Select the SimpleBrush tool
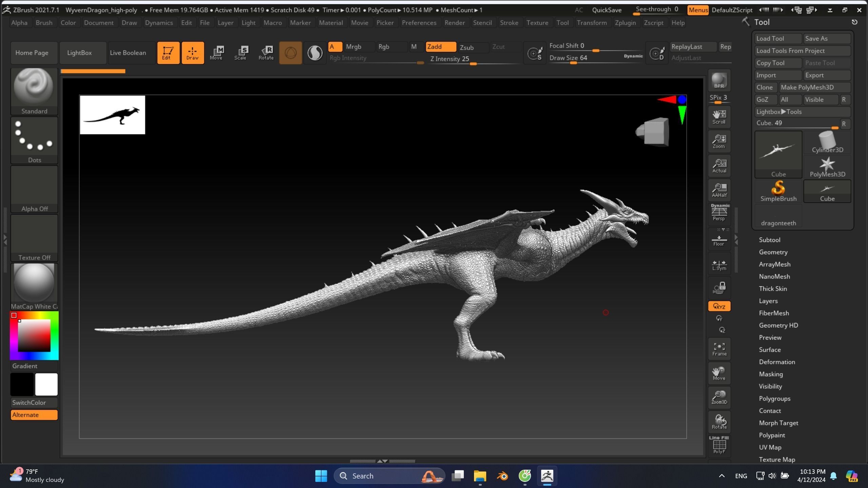868x488 pixels. 778,191
